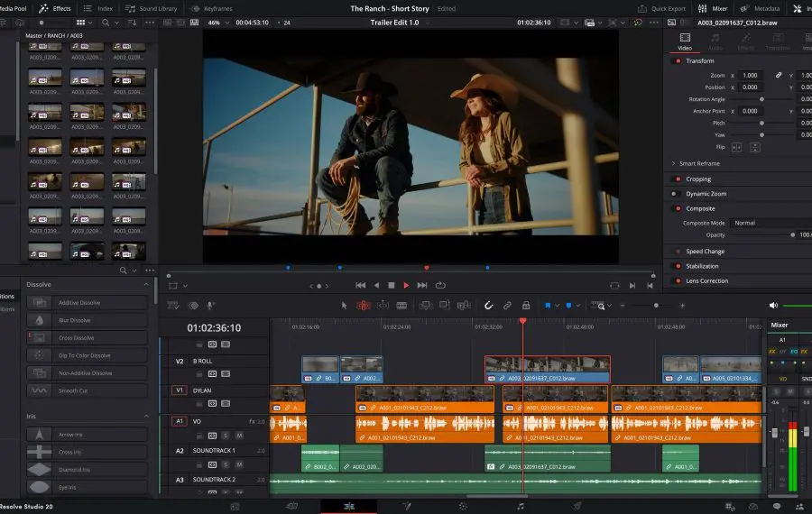The image size is (812, 514).
Task: Click the voiceover microphone icon in timeline toolbar
Action: [210, 306]
